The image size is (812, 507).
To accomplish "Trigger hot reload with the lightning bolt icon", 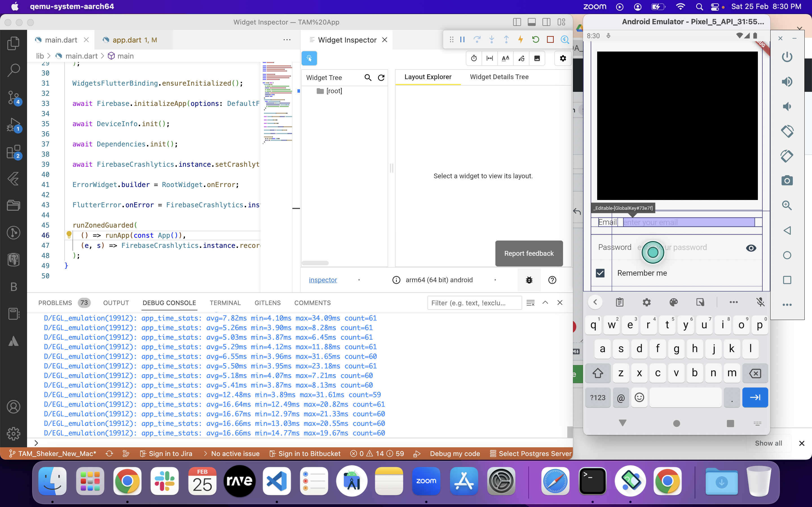I will 520,39.
